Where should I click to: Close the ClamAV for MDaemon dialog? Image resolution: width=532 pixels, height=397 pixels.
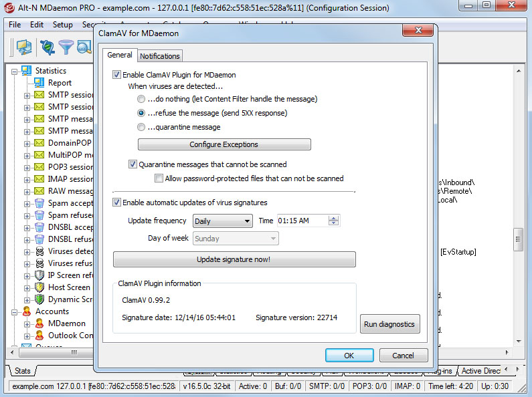pyautogui.click(x=418, y=30)
